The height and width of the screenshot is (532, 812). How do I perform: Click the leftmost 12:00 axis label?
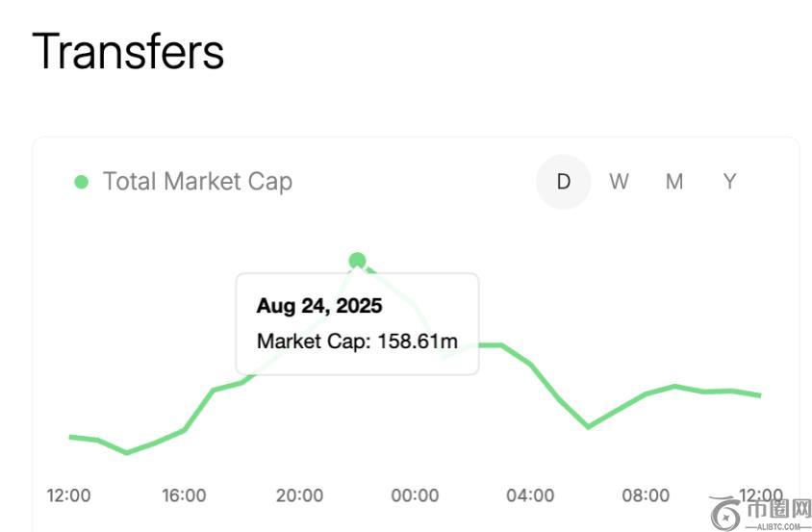pos(69,495)
